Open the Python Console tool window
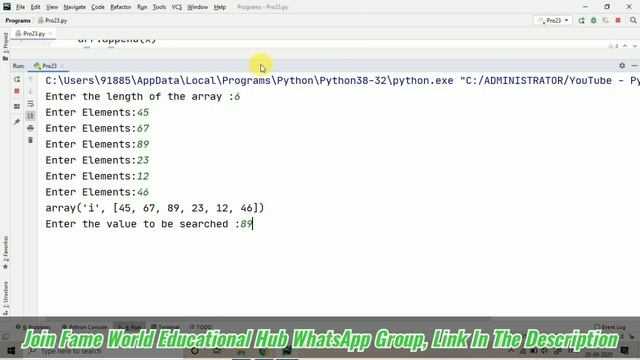 (84, 327)
